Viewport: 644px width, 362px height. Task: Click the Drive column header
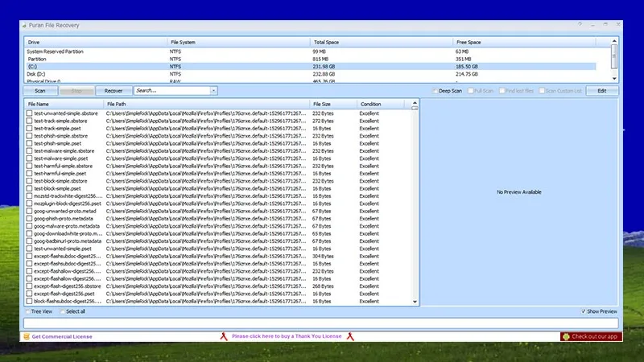coord(96,43)
